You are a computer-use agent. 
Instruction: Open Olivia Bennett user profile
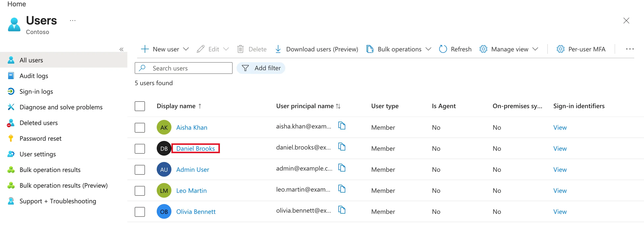(x=196, y=211)
